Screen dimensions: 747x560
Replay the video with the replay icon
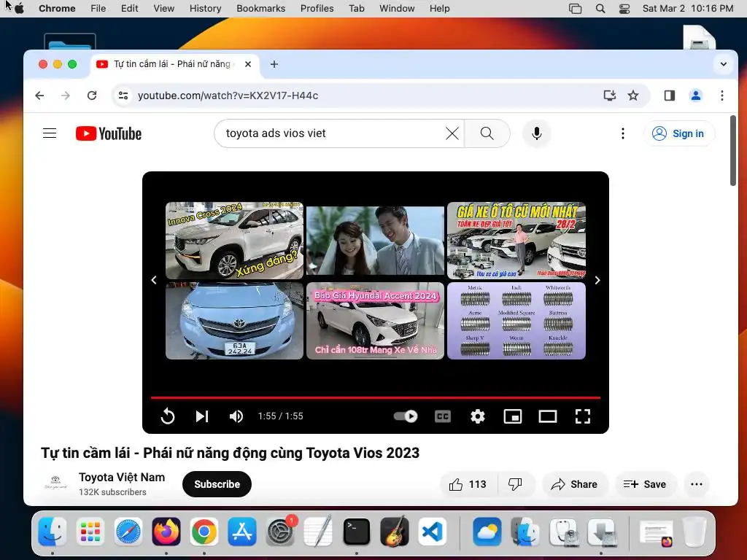pos(168,416)
